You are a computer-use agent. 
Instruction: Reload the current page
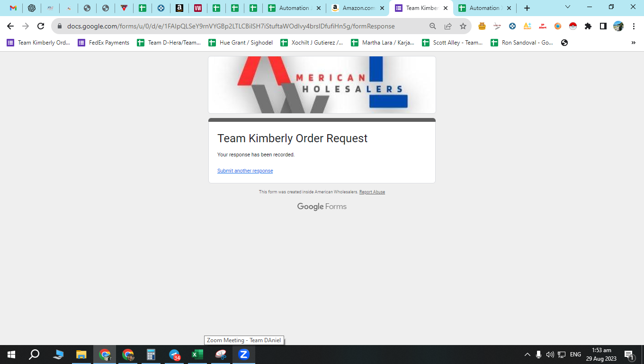(41, 26)
